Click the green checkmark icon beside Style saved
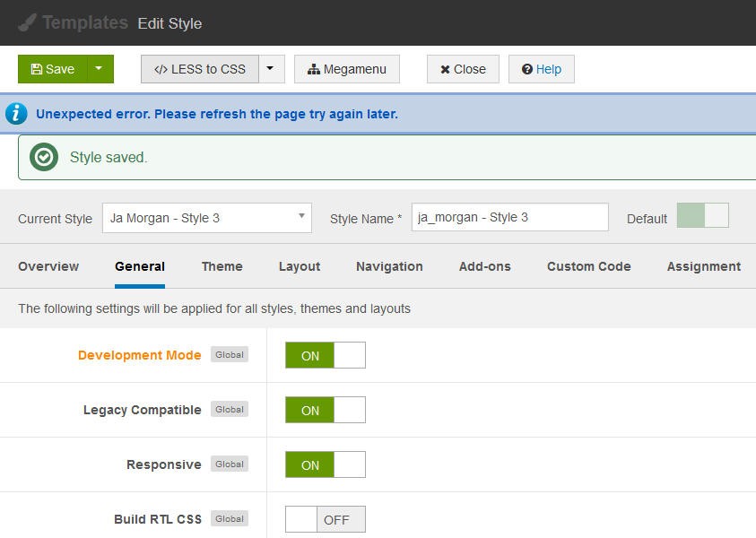756x538 pixels. (43, 157)
